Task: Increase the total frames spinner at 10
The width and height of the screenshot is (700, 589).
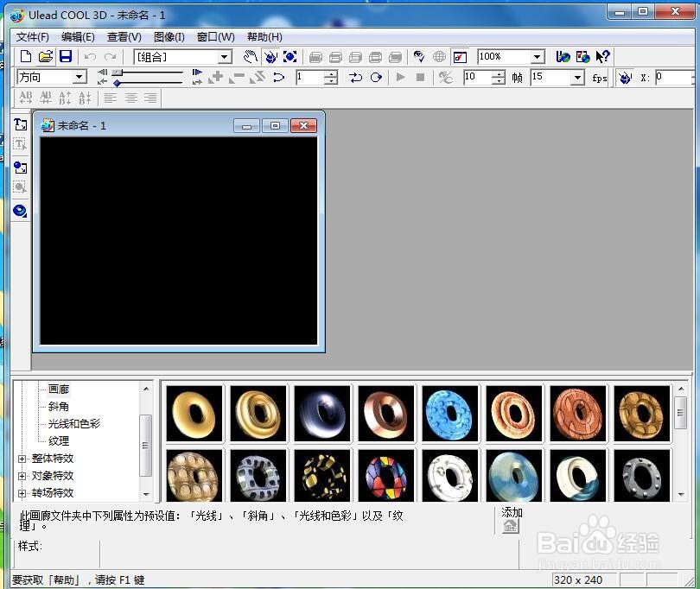Action: point(499,74)
